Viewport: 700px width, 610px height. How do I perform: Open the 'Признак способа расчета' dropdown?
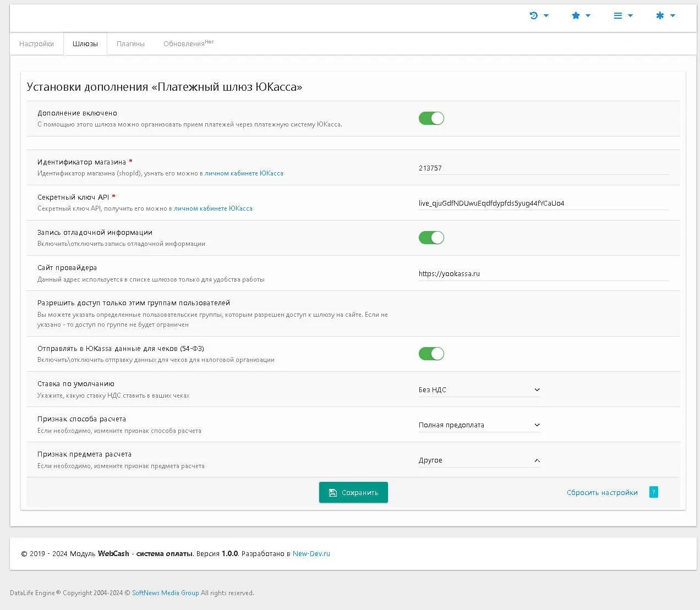pos(479,425)
